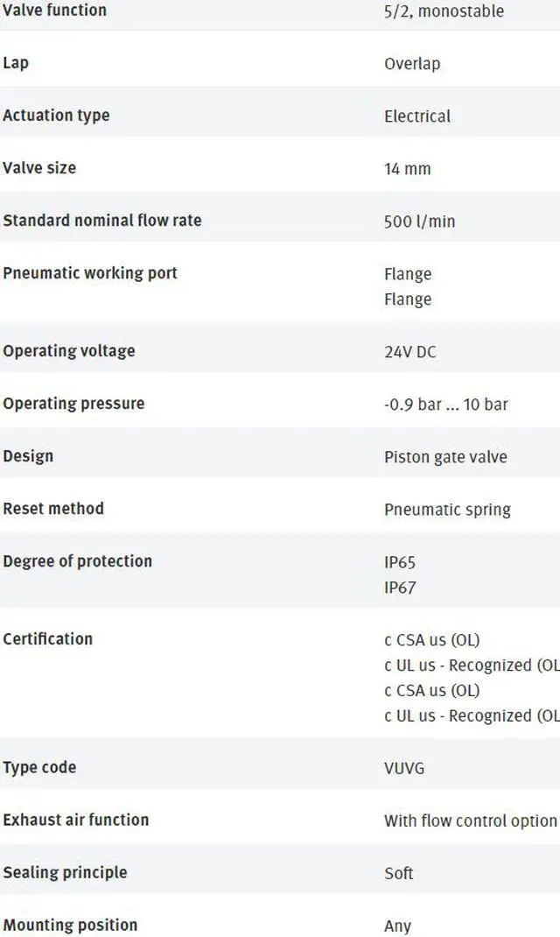This screenshot has height=937, width=560.
Task: Click the IP67 protection value
Action: (x=399, y=588)
